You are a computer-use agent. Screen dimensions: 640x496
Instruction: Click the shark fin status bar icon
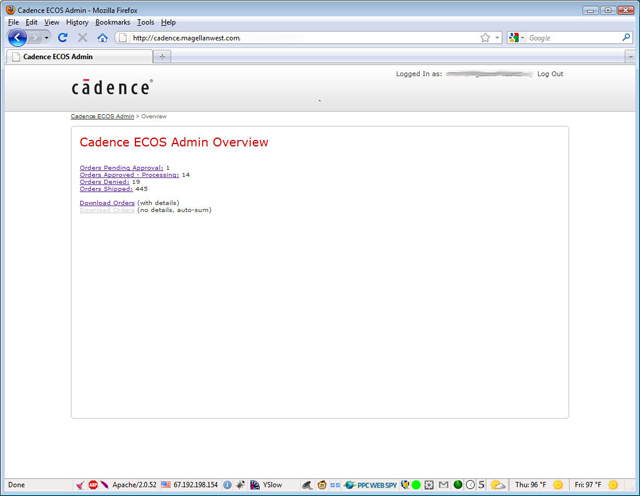[x=307, y=485]
